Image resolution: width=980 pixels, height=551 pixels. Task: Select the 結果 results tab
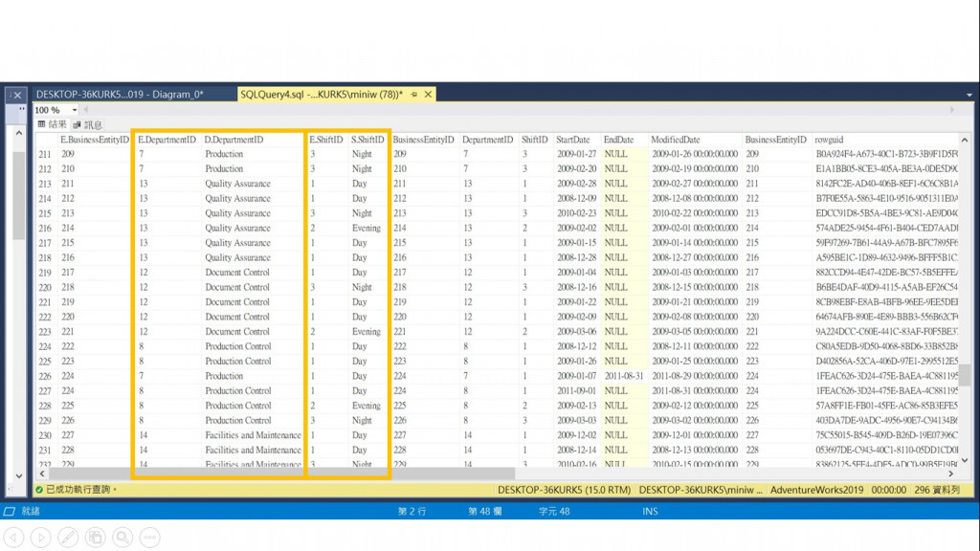click(52, 124)
